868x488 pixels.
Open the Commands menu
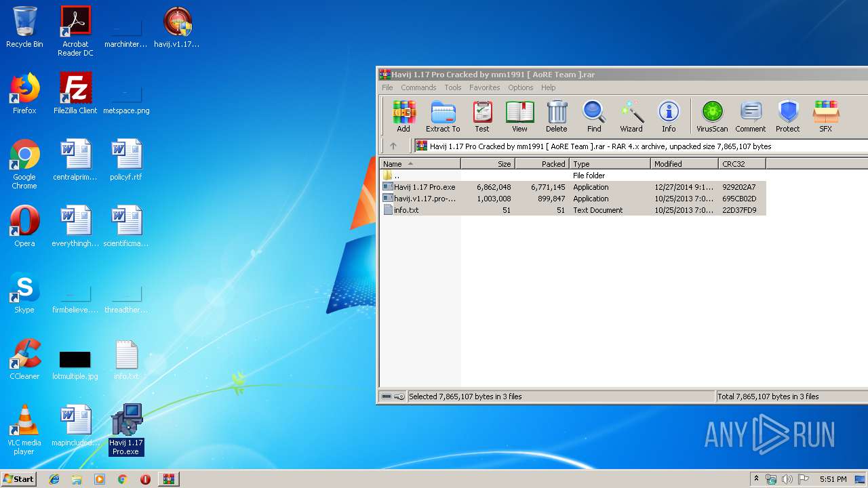tap(418, 87)
